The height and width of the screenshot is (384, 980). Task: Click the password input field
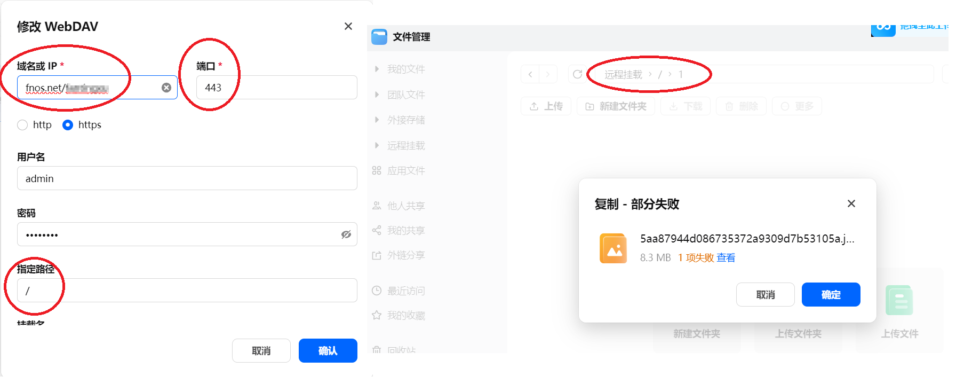187,234
